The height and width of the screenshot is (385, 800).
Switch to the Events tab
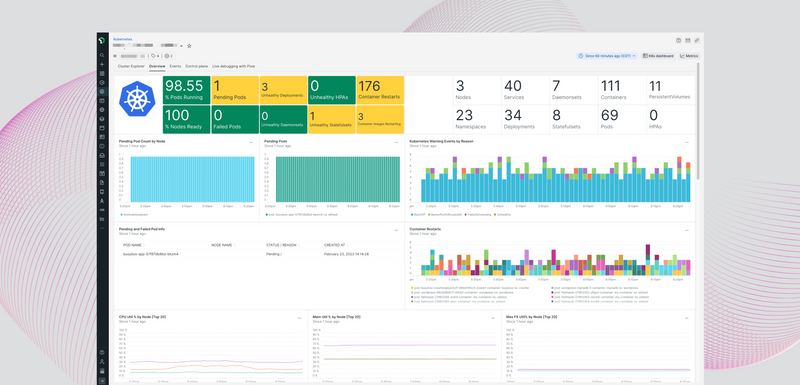click(x=175, y=66)
